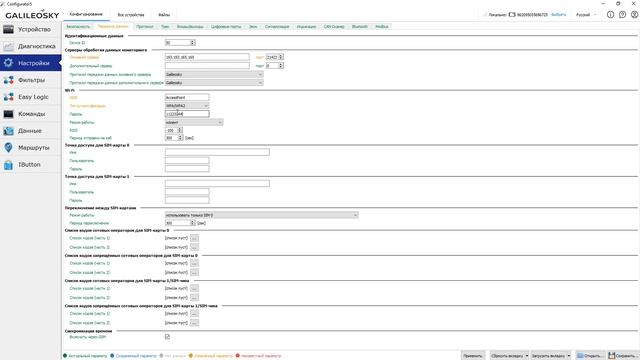Open the Команды terminal icon
The height and width of the screenshot is (360, 640).
8,114
